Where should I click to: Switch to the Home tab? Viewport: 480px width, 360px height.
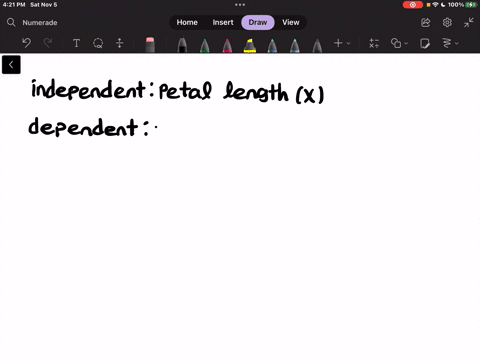pyautogui.click(x=187, y=22)
